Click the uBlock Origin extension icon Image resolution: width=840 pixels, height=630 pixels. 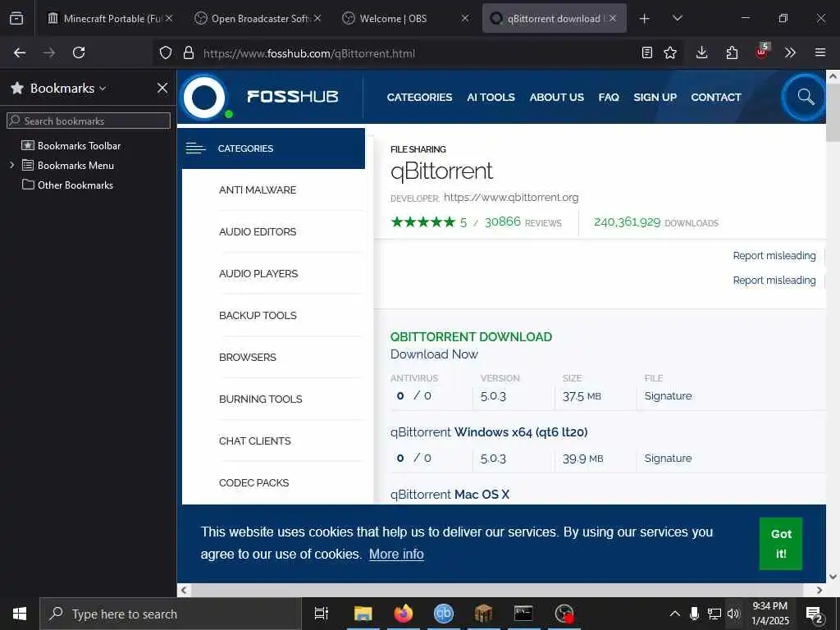coord(762,52)
